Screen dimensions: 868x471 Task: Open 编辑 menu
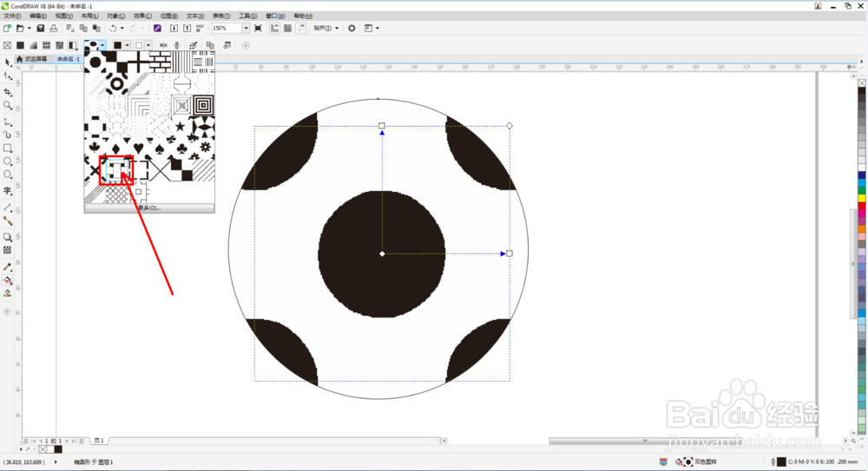(38, 16)
